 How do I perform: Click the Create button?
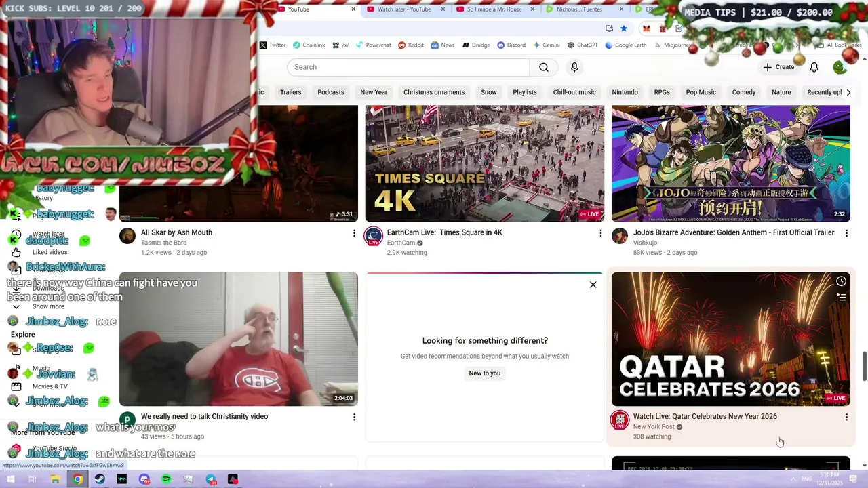click(778, 67)
